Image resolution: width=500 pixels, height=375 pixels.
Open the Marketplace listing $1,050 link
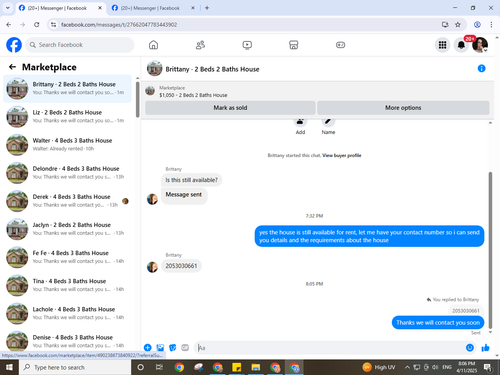coord(193,95)
